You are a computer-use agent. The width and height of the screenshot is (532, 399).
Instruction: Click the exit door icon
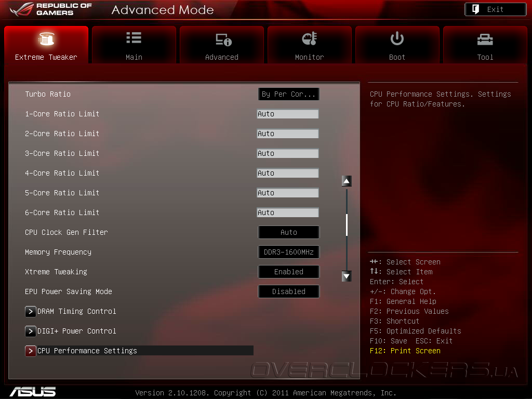476,9
